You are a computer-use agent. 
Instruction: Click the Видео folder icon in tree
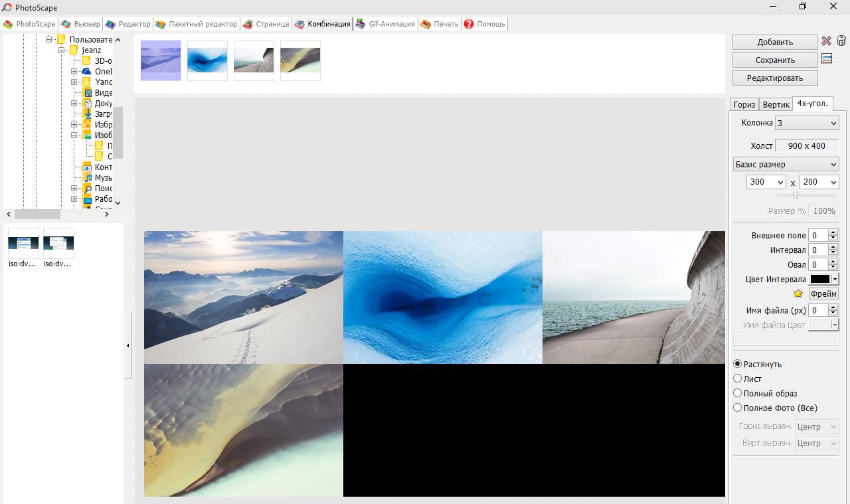[x=86, y=92]
